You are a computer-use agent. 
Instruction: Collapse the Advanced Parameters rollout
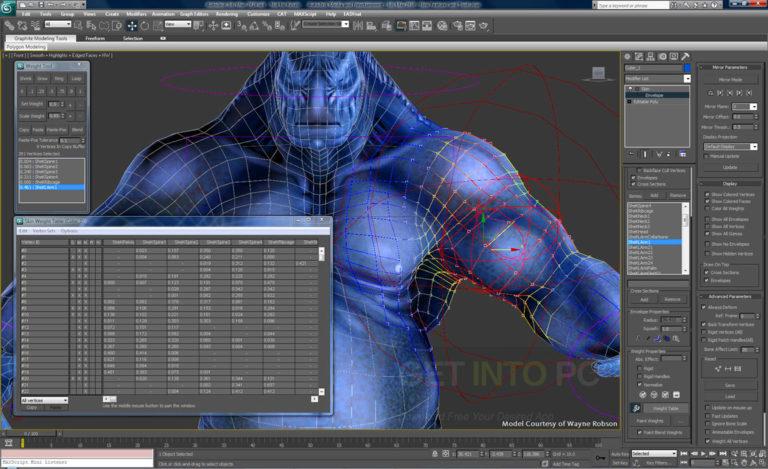coord(729,297)
